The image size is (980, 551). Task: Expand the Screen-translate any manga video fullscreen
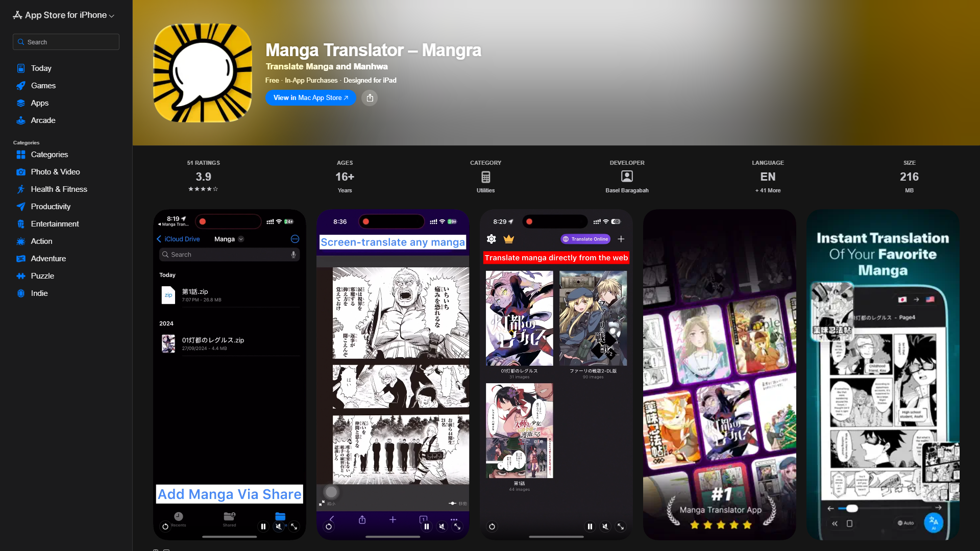[x=457, y=527]
